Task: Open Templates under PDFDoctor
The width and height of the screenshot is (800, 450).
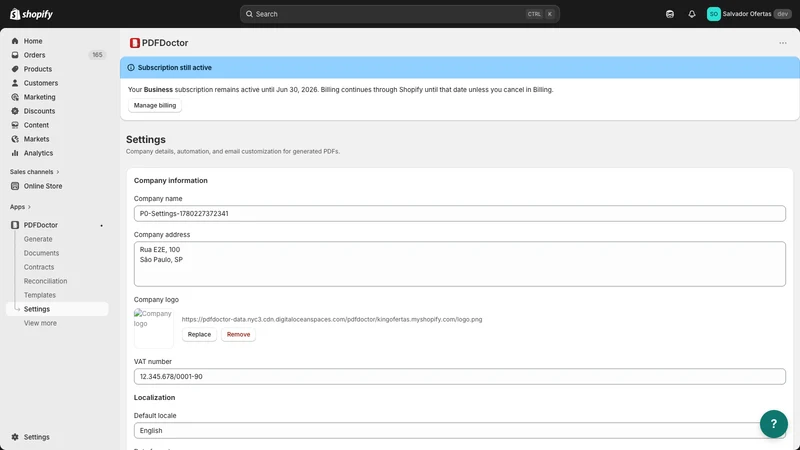Action: [39, 295]
